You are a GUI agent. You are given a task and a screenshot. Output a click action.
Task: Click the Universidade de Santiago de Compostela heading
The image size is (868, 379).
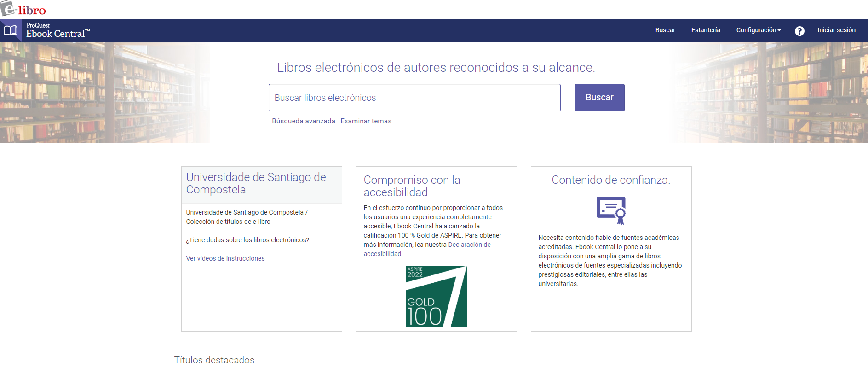256,183
